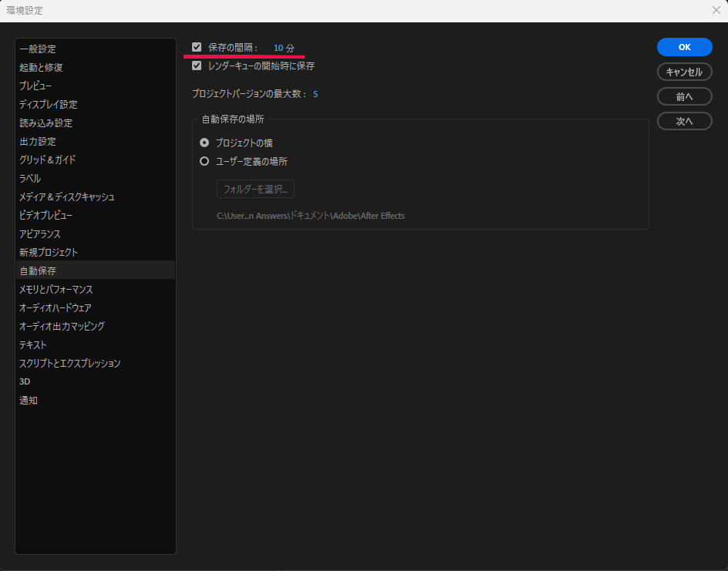Select プロジェクトの横 radio button
This screenshot has width=728, height=571.
[x=204, y=143]
